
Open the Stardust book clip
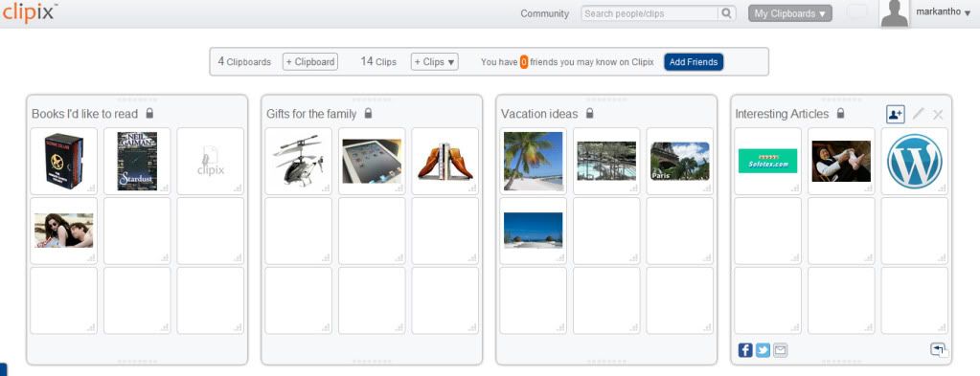pyautogui.click(x=137, y=161)
